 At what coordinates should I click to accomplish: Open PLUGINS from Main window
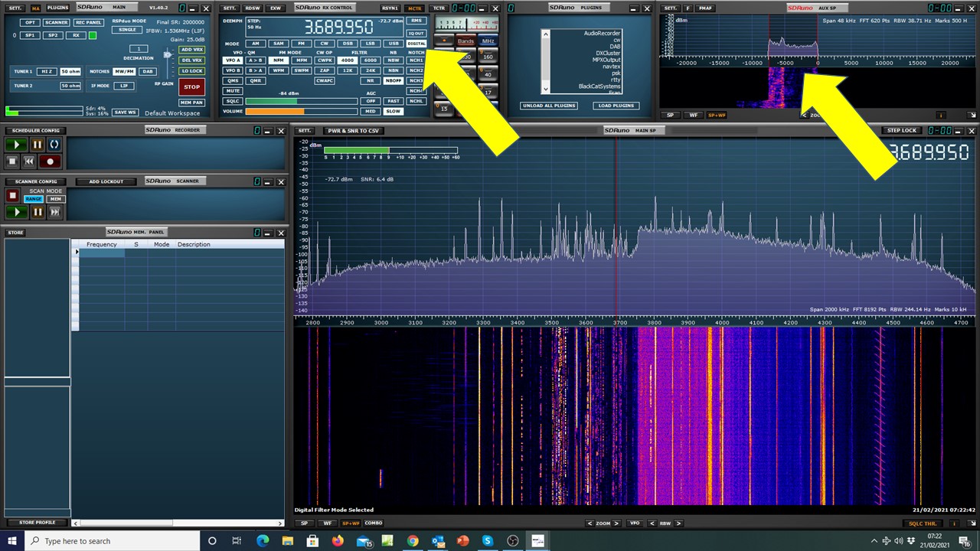pyautogui.click(x=57, y=8)
